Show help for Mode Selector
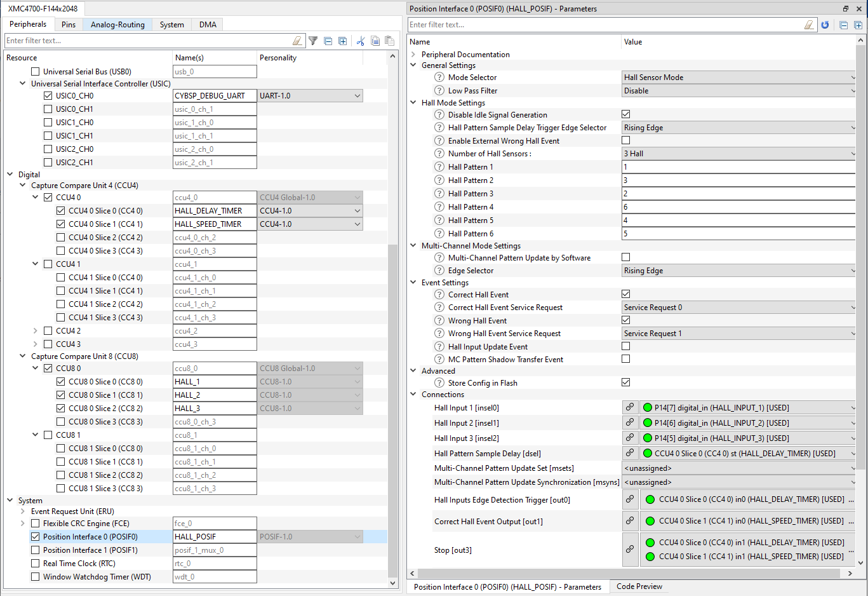Screen dimensions: 868x596 (x=439, y=78)
